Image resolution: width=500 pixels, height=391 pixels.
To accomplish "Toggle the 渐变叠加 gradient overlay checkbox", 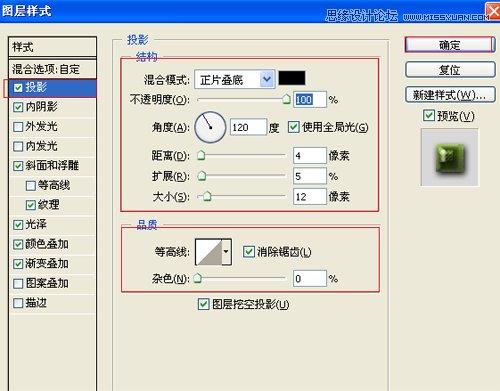I will (x=18, y=264).
